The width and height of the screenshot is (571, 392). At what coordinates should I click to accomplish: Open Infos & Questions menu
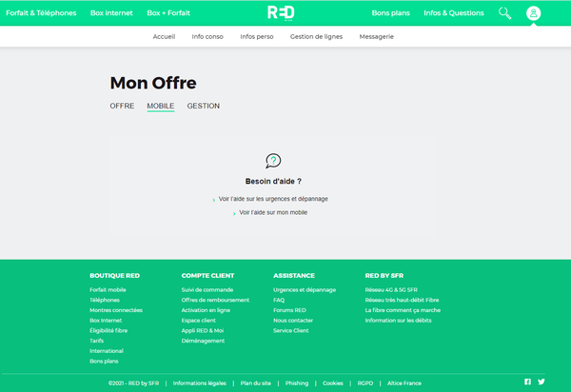[x=454, y=13]
